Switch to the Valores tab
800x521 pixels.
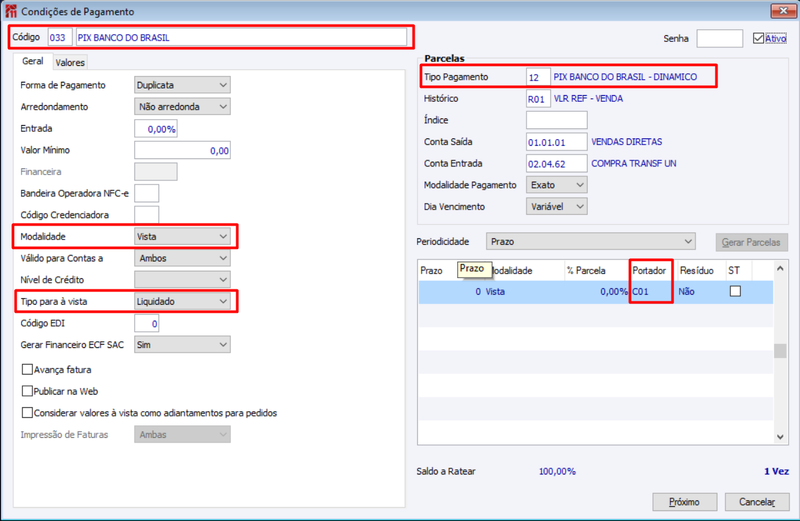(x=70, y=63)
